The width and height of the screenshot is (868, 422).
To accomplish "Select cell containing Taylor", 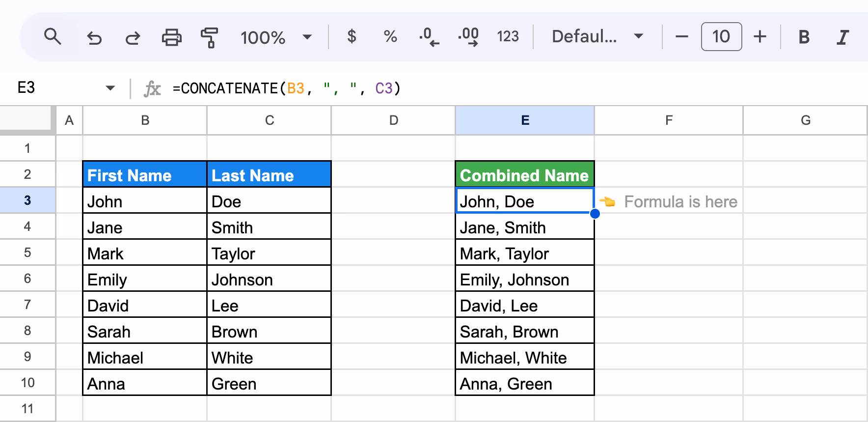I will coord(269,253).
